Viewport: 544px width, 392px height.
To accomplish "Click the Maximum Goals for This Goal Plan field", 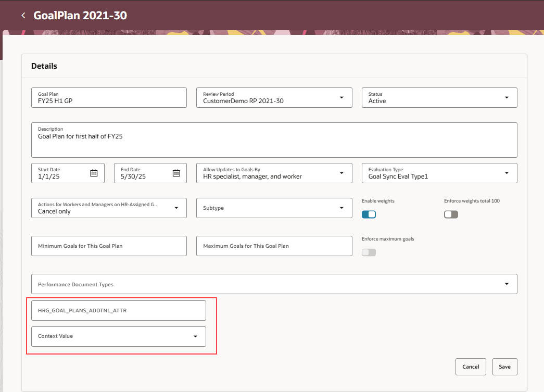I will (x=274, y=246).
